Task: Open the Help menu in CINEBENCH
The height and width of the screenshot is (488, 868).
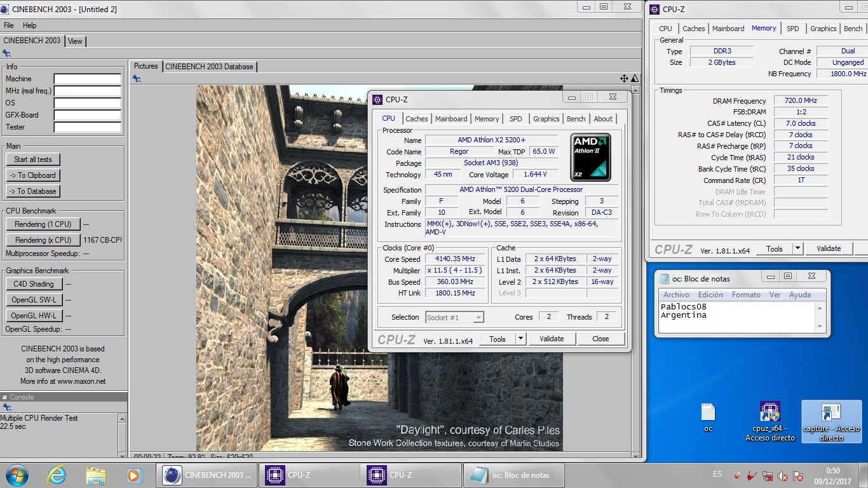Action: coord(30,25)
